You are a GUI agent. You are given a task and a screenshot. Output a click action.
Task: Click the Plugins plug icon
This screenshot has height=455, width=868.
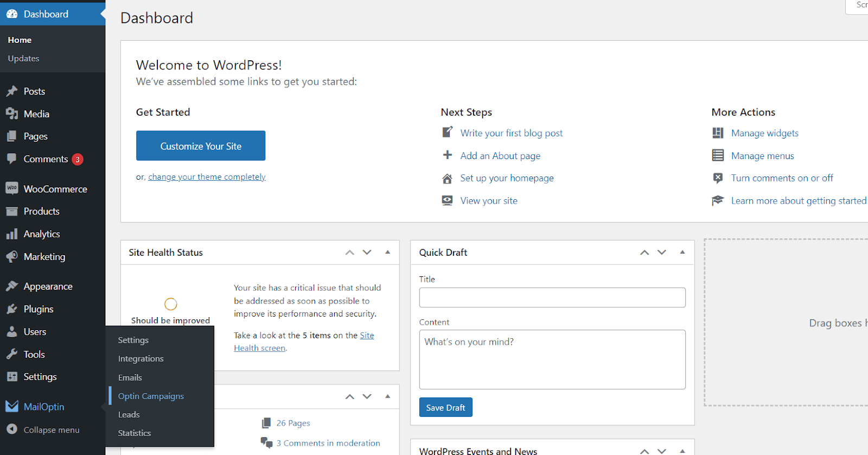12,309
